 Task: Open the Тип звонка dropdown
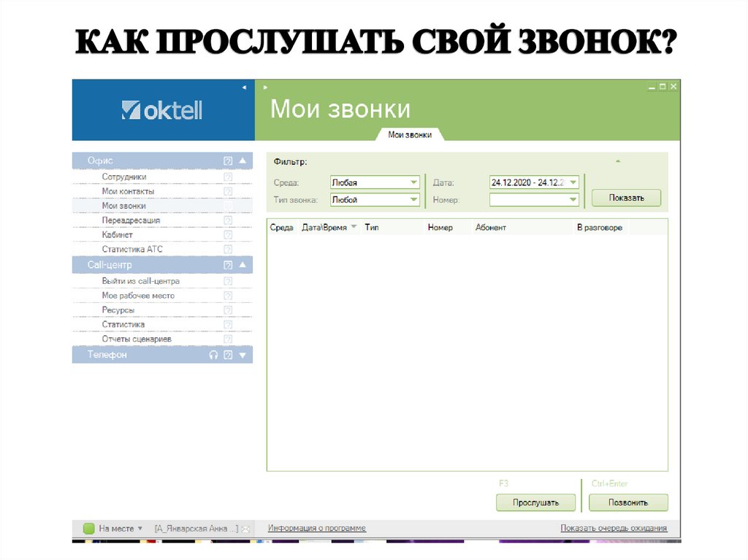pos(413,199)
